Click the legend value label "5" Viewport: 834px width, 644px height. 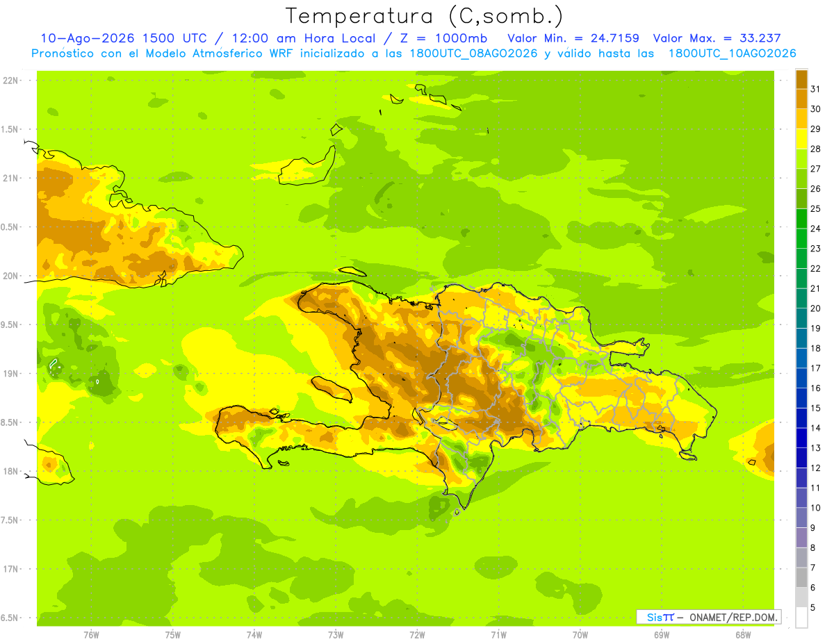pos(813,608)
